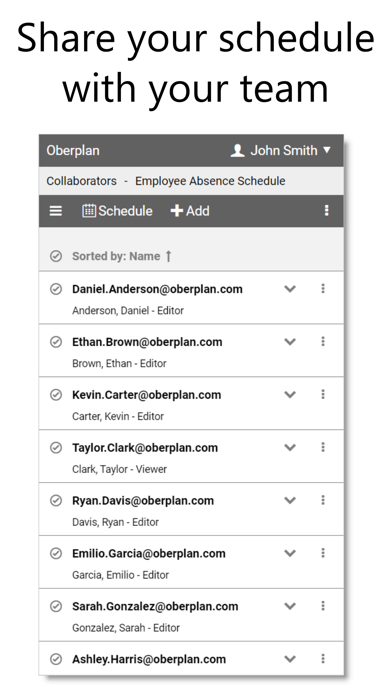
Task: Click Daniel.Anderson@oberplan.com email
Action: (157, 289)
